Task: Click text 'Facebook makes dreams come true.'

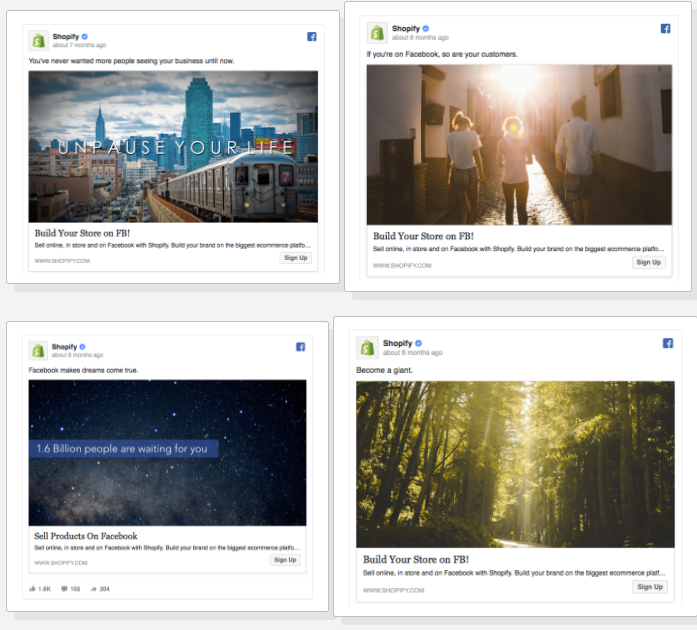Action: click(84, 370)
